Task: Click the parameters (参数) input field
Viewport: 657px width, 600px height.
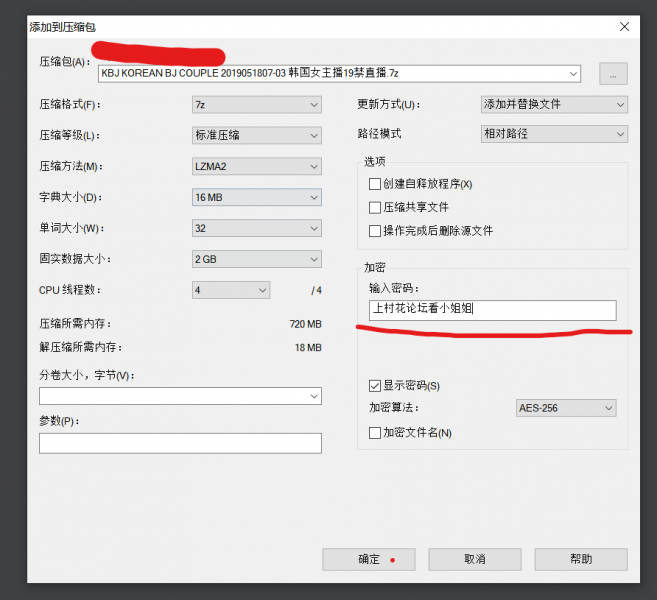Action: pyautogui.click(x=180, y=443)
